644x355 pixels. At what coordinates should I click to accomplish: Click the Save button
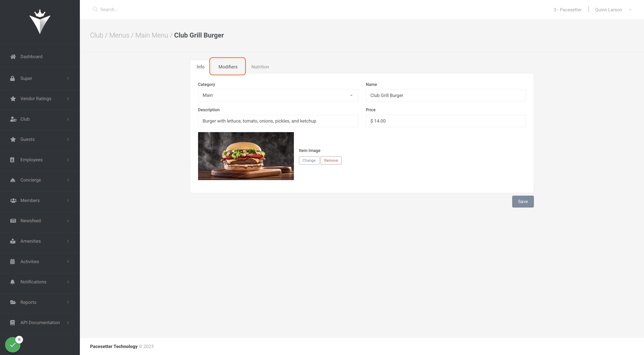(523, 201)
